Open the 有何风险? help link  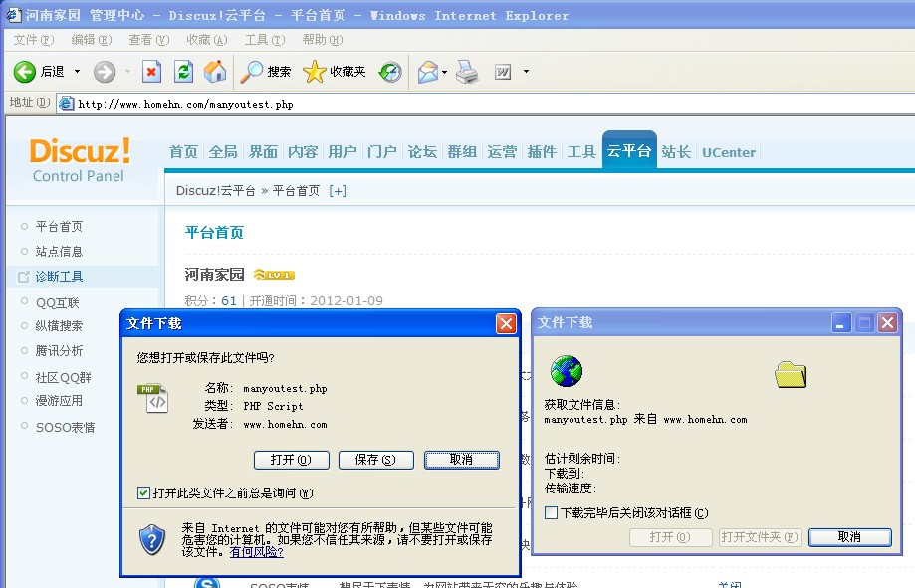256,552
